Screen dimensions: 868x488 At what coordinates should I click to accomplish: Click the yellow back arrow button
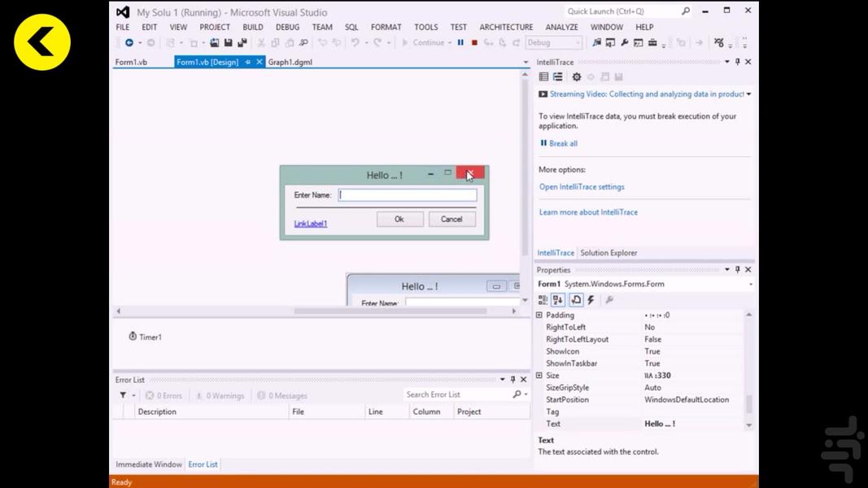[42, 42]
